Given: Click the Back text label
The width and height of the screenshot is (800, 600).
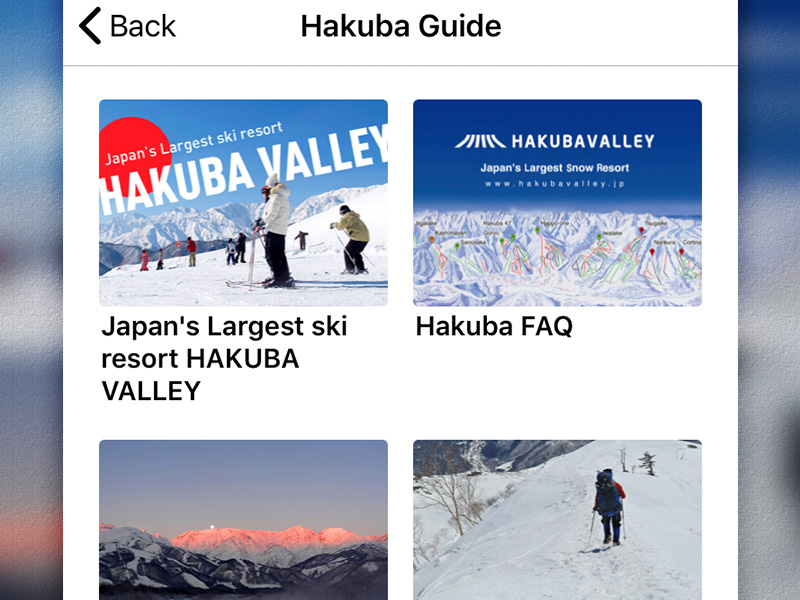Looking at the screenshot, I should click(142, 26).
